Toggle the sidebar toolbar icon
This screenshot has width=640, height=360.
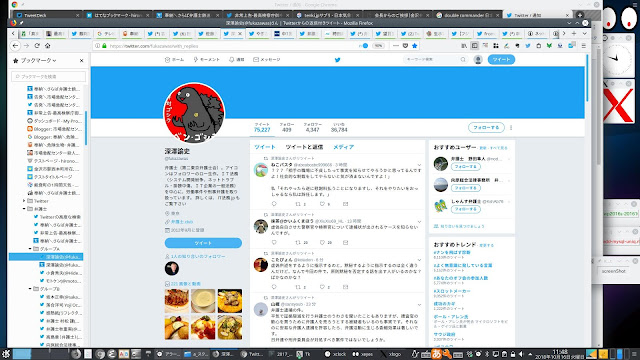click(475, 46)
